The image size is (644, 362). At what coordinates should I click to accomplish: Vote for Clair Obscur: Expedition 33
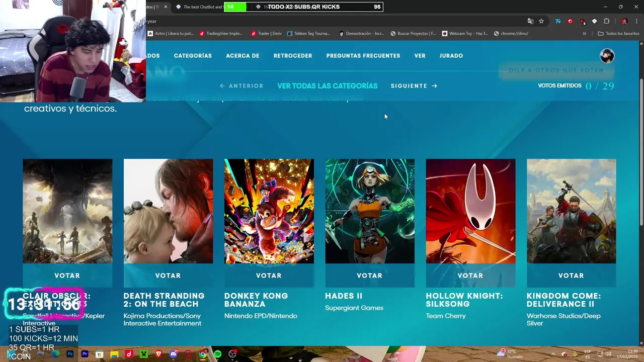click(x=67, y=276)
